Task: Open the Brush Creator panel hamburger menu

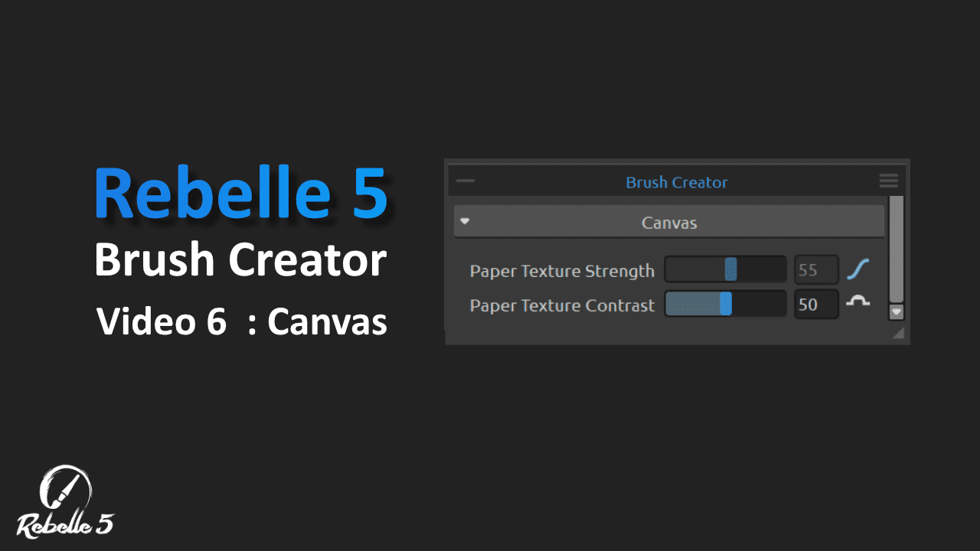Action: click(888, 181)
